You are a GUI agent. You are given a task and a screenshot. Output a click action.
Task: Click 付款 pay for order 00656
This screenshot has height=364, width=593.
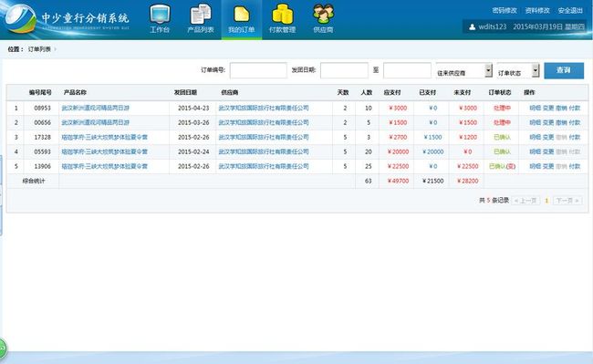[575, 122]
